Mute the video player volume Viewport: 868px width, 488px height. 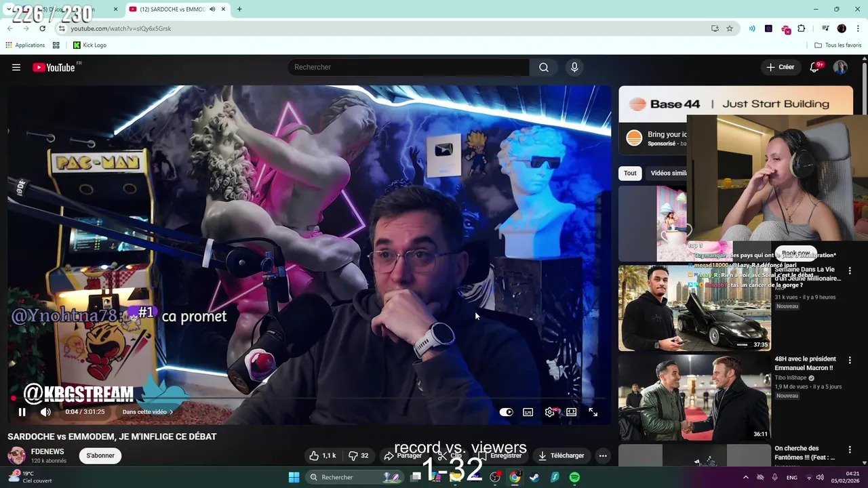coord(45,411)
